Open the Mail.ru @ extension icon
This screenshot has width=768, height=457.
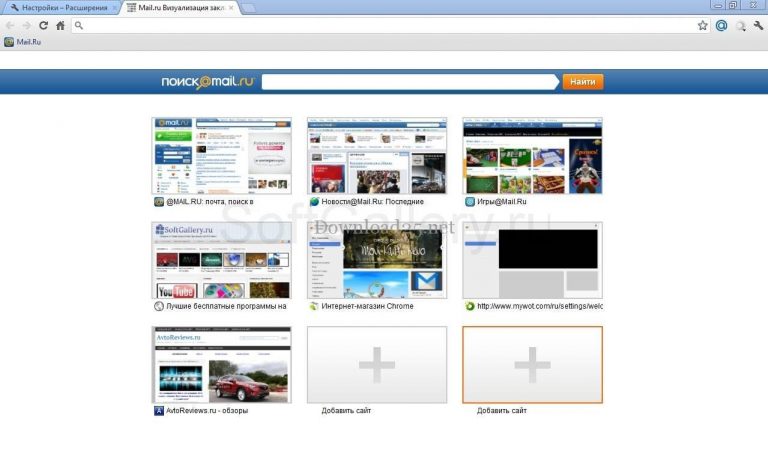coord(721,25)
